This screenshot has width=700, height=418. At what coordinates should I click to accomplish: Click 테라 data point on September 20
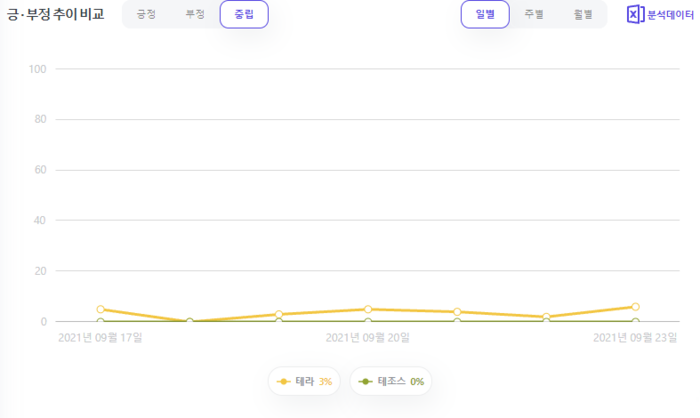368,309
